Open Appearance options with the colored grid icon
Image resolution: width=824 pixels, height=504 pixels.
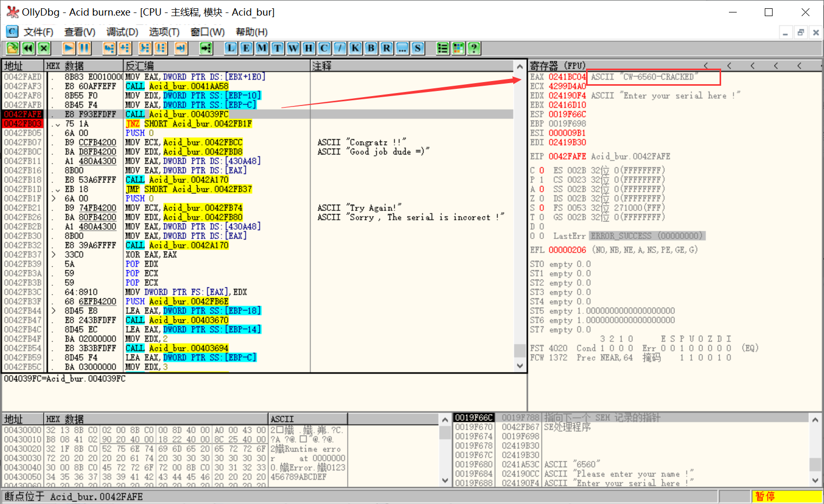click(x=458, y=48)
